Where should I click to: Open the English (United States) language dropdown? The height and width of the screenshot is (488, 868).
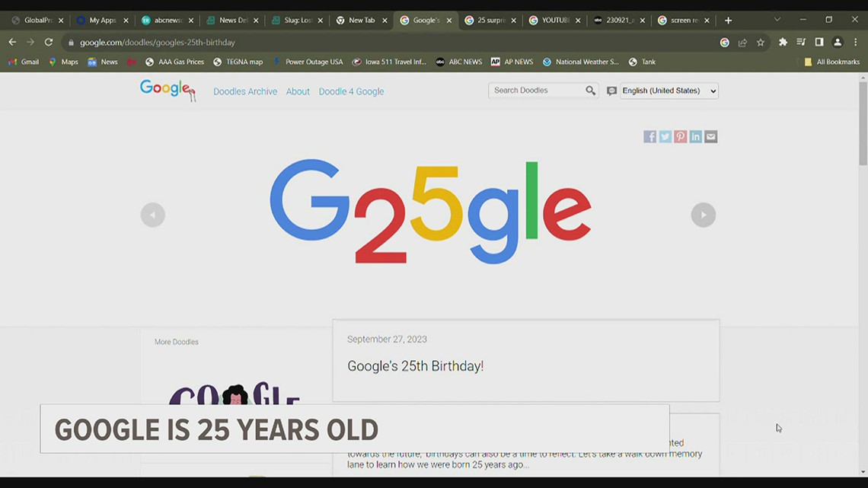point(669,91)
